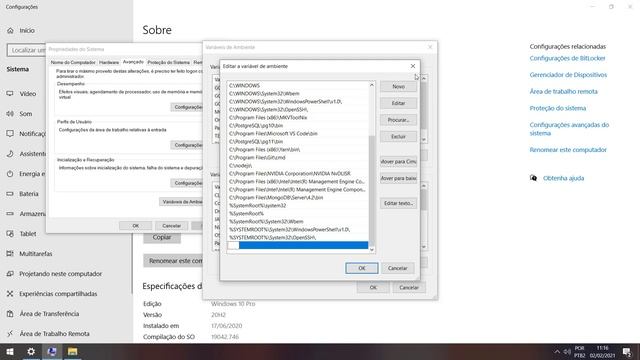The width and height of the screenshot is (640, 360).
Task: Select the C:\PostgreSQL\pg10\bin entry
Action: point(298,125)
